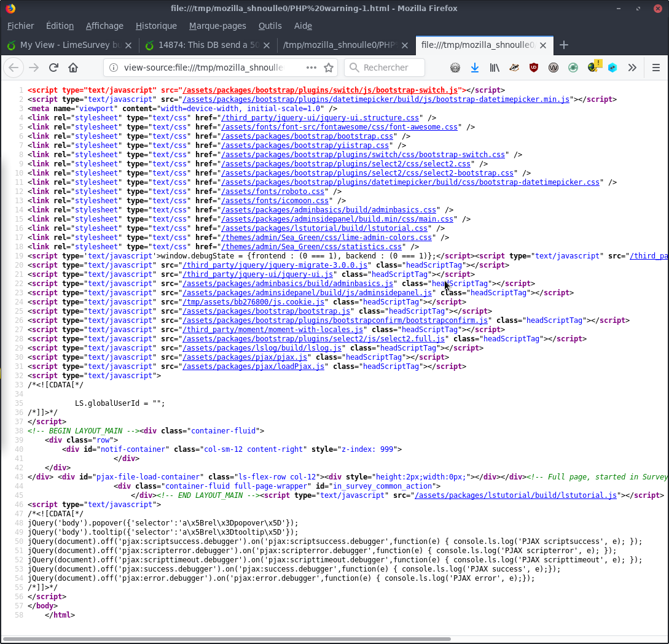Open page actions three-dot menu
This screenshot has height=644, width=669.
click(x=311, y=68)
